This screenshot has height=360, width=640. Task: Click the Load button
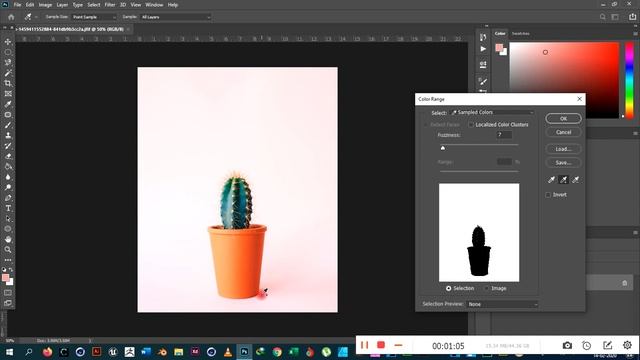click(x=563, y=149)
